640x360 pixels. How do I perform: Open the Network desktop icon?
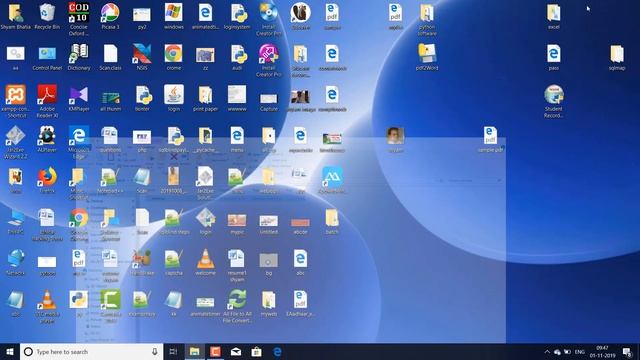tap(16, 263)
